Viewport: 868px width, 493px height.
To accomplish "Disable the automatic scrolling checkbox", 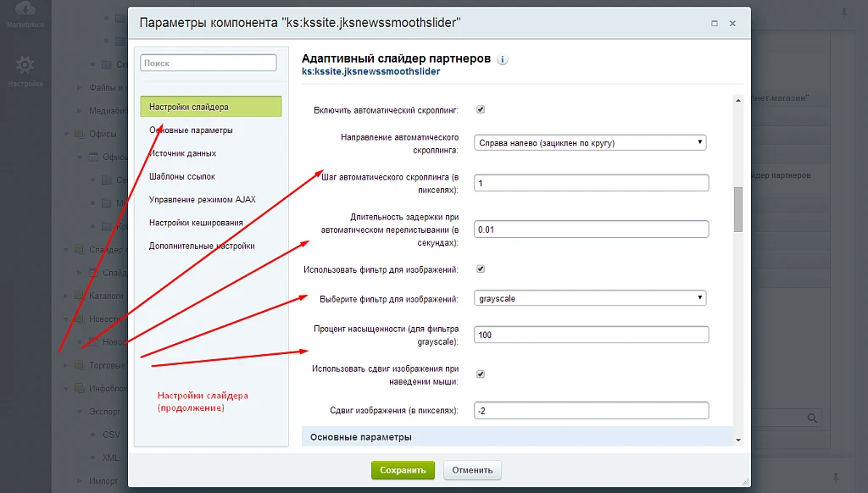I will [x=481, y=109].
